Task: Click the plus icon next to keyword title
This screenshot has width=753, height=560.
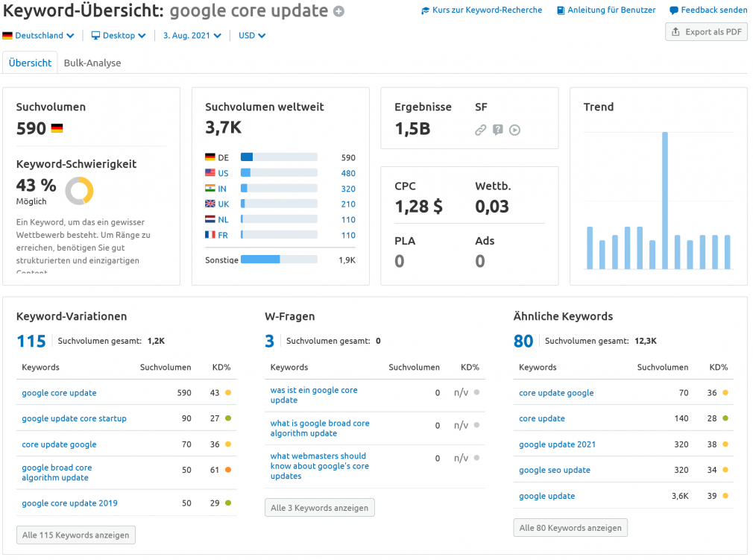Action: 339,11
